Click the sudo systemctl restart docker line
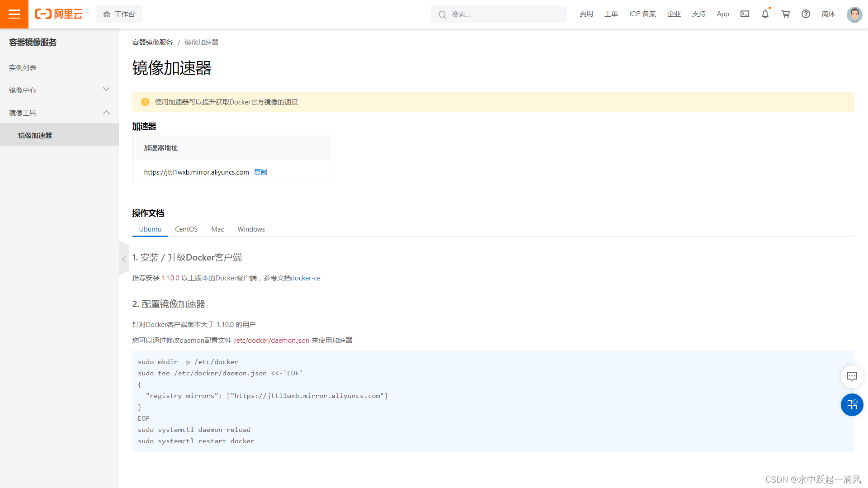 click(x=196, y=441)
